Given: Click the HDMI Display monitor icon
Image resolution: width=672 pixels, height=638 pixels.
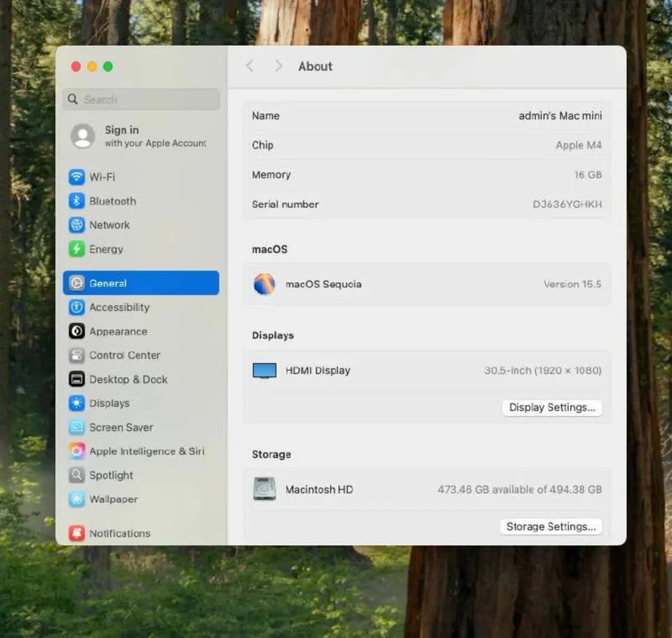Looking at the screenshot, I should pyautogui.click(x=264, y=371).
